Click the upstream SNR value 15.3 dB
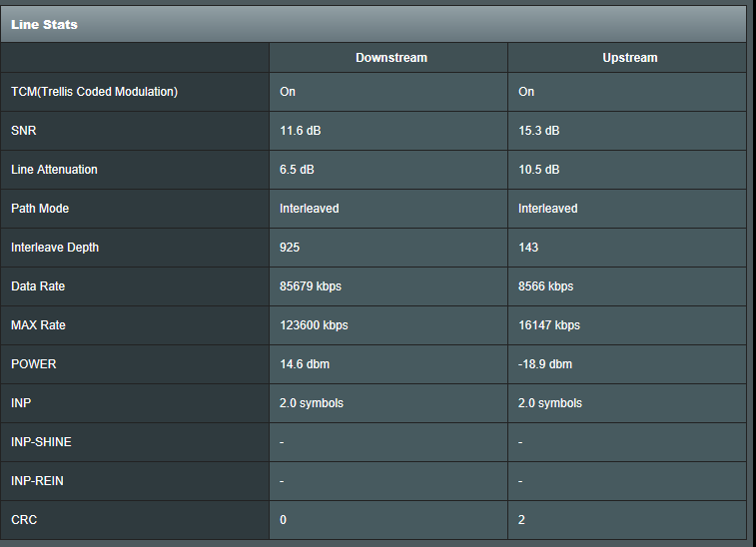Image resolution: width=756 pixels, height=547 pixels. pyautogui.click(x=538, y=131)
